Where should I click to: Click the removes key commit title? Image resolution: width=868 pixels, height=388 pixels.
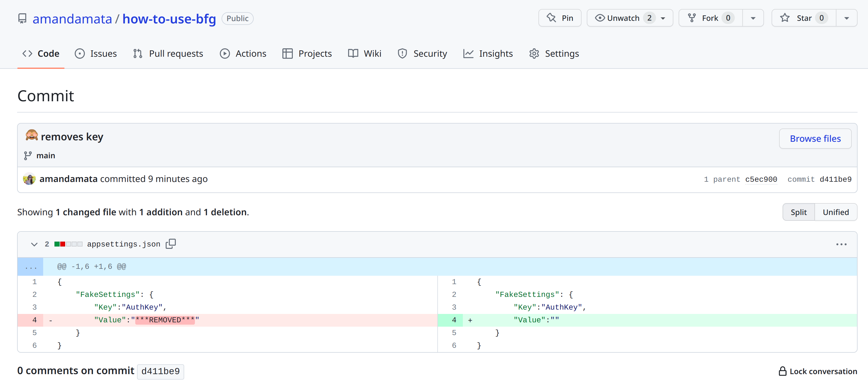[x=72, y=137]
